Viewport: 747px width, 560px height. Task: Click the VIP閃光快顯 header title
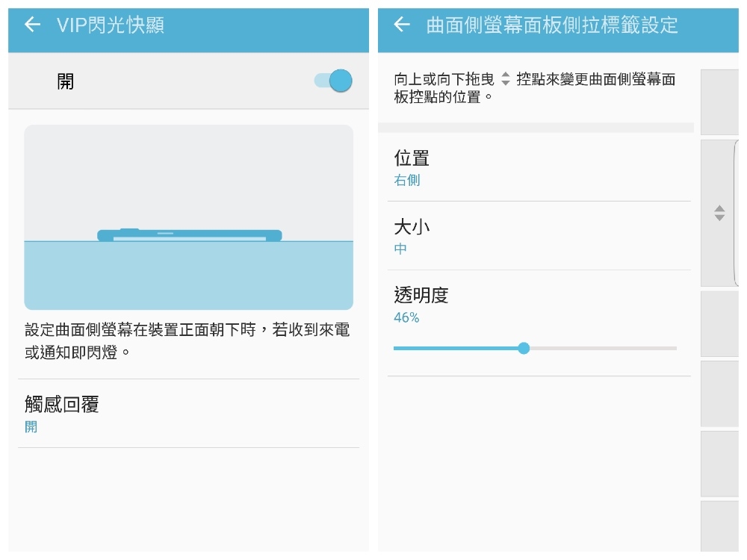click(x=110, y=25)
